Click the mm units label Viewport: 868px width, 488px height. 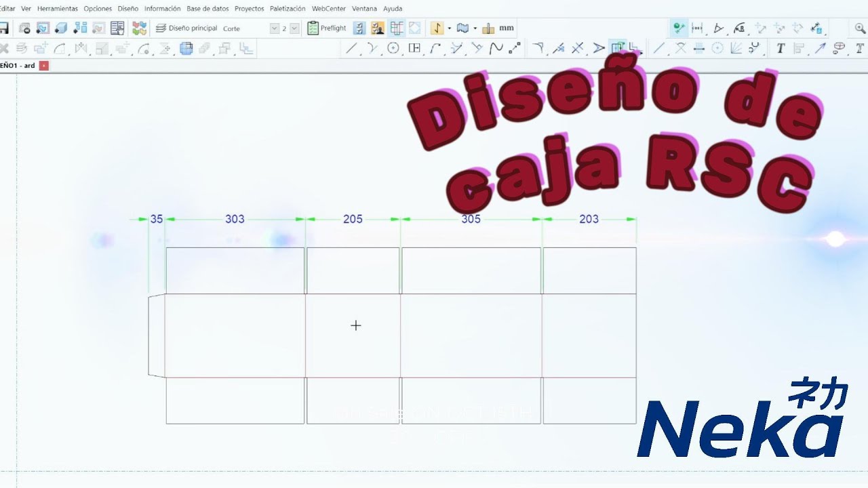(507, 28)
